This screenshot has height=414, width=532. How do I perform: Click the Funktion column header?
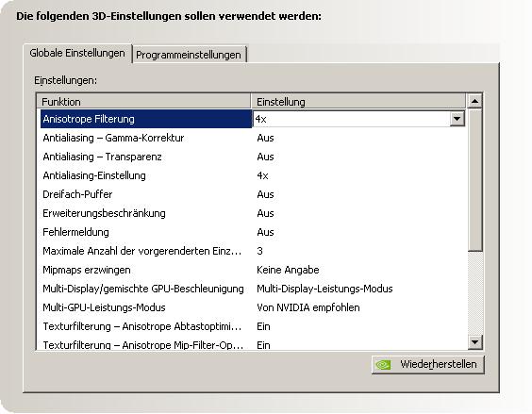point(144,102)
